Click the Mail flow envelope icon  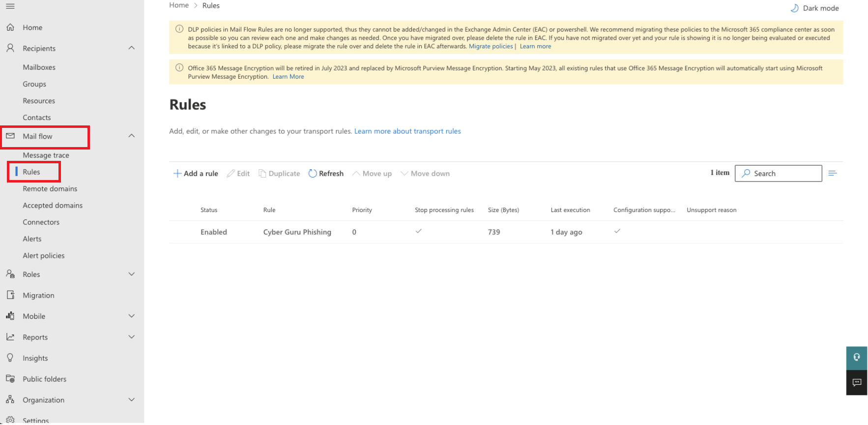10,136
